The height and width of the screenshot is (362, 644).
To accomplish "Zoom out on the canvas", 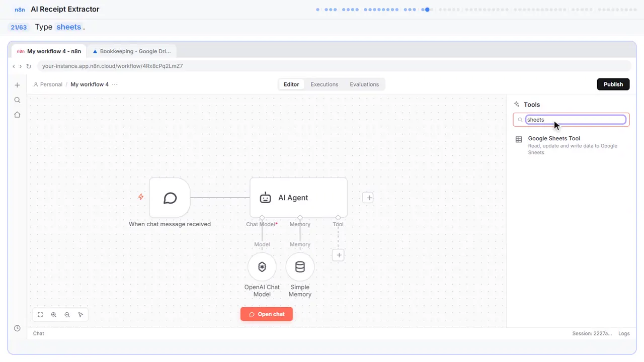I will pos(67,315).
